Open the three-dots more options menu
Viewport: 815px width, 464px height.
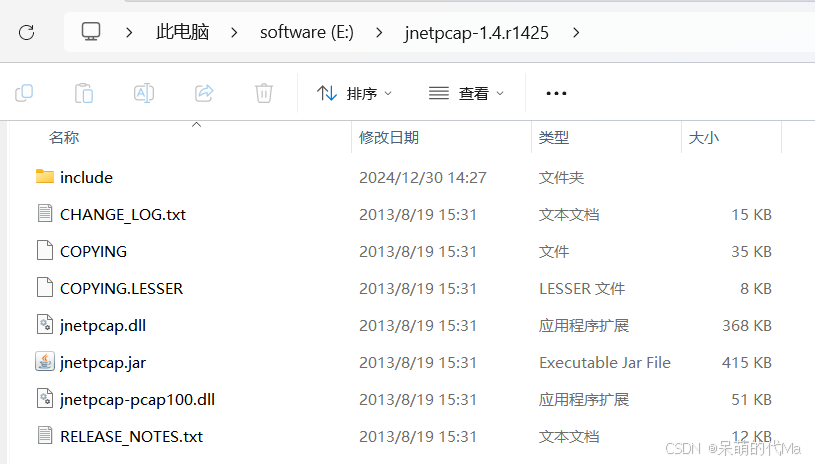(556, 94)
